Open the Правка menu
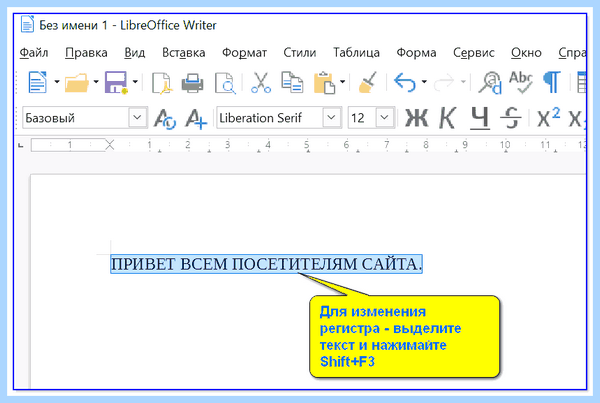 [86, 53]
